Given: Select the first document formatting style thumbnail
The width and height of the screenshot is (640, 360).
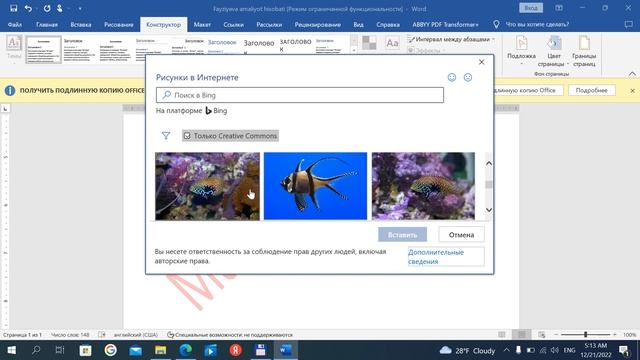Looking at the screenshot, I should click(x=43, y=49).
